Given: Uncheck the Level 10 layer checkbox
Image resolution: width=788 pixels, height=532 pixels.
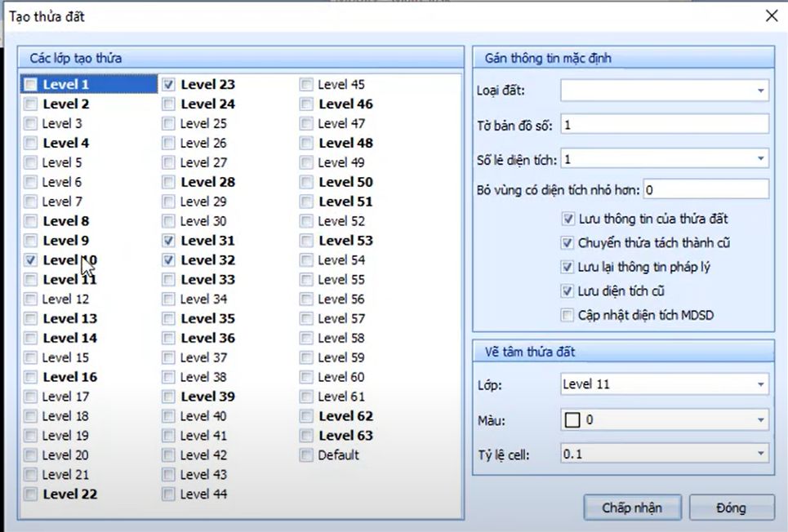Looking at the screenshot, I should [x=31, y=260].
